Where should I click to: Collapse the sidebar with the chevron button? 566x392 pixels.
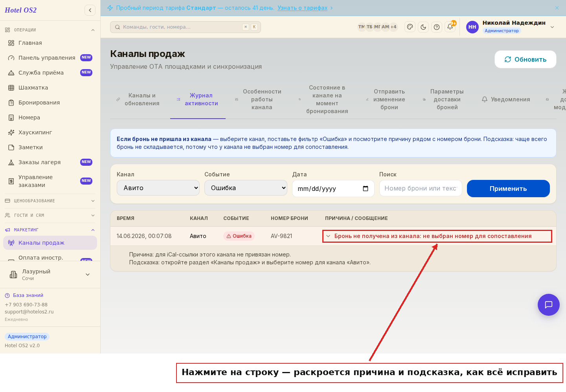click(x=90, y=10)
